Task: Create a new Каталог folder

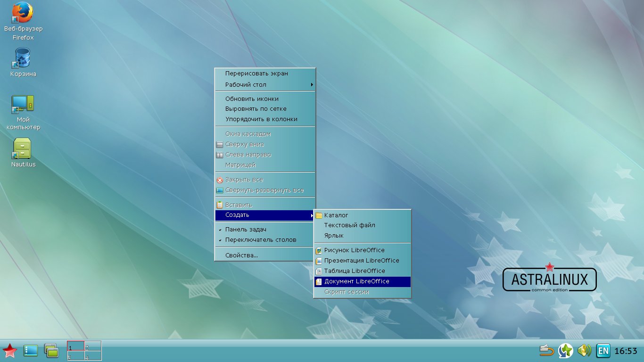Action: tap(336, 215)
